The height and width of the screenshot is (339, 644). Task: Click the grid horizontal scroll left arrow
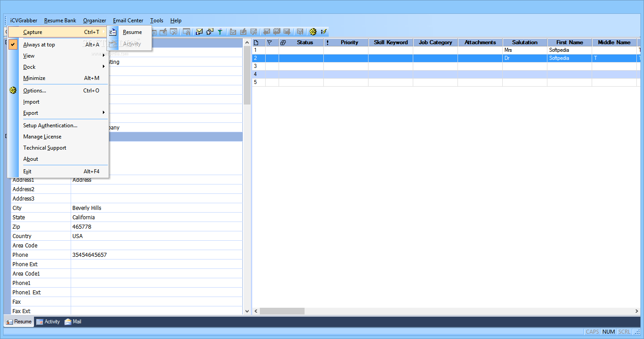pos(256,311)
